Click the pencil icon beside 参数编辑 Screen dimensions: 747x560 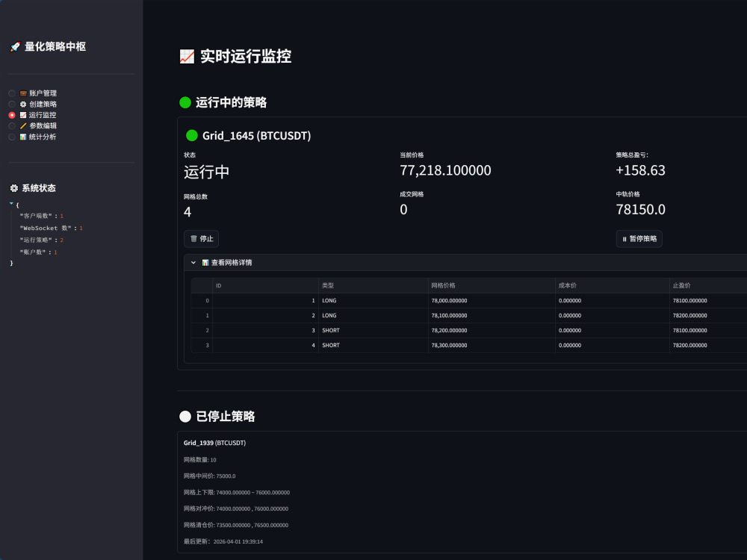point(23,126)
